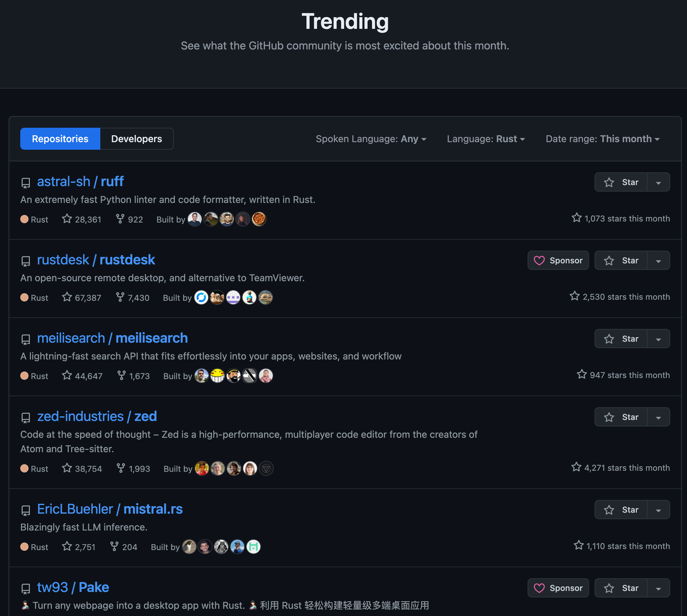The image size is (687, 616).
Task: Open the Spoken Language filter dropdown
Action: tap(371, 139)
